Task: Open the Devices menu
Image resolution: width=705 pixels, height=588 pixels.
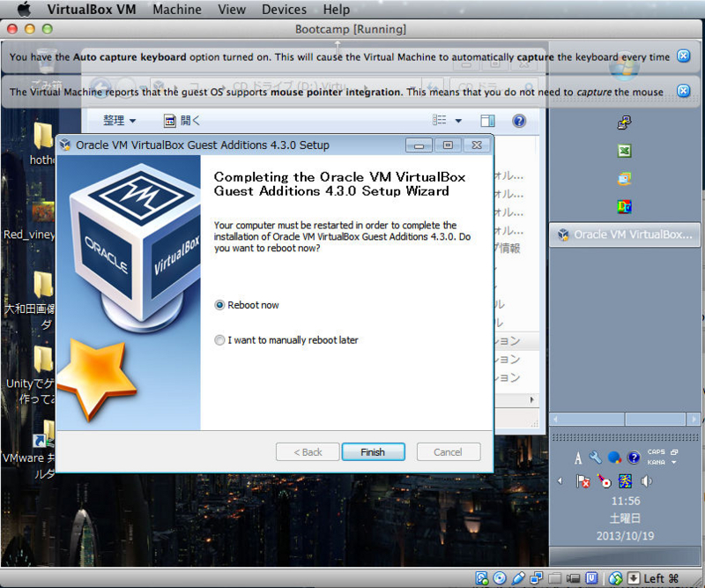Action: [x=284, y=10]
